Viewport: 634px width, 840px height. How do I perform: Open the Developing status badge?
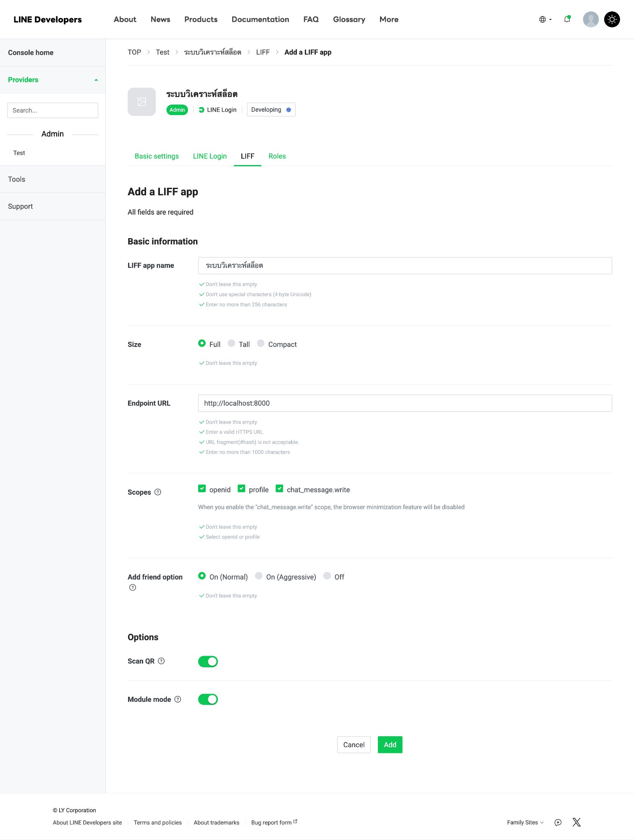pyautogui.click(x=271, y=110)
